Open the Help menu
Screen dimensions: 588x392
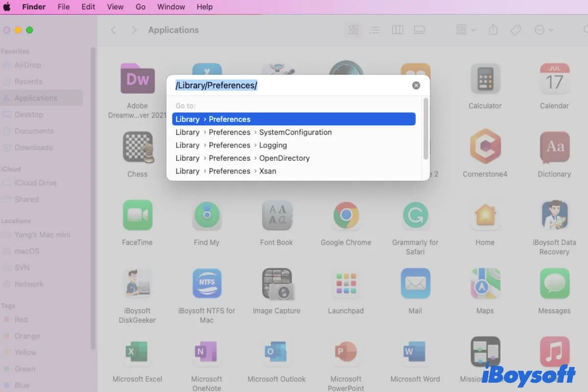click(x=204, y=7)
